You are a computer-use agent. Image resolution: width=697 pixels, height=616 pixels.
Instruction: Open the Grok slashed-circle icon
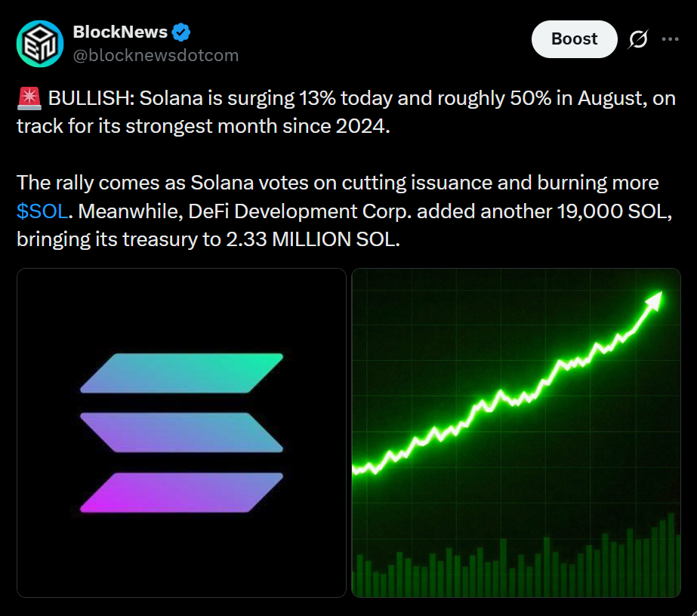[638, 39]
